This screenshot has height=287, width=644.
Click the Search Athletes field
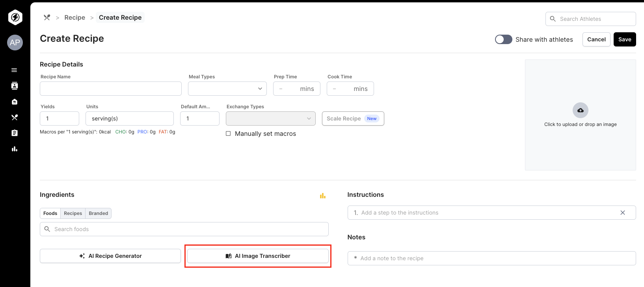click(x=591, y=19)
